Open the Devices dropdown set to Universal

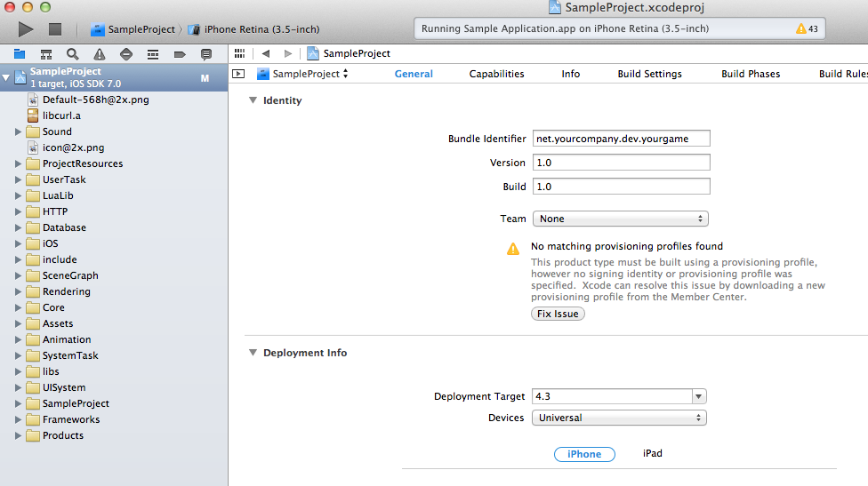pos(620,418)
